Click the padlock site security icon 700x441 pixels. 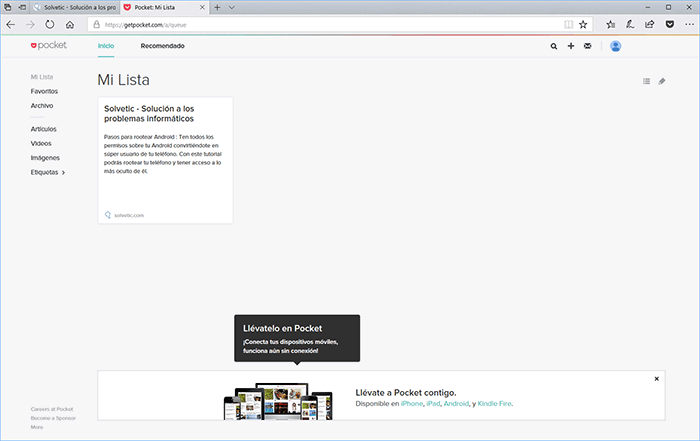point(96,25)
